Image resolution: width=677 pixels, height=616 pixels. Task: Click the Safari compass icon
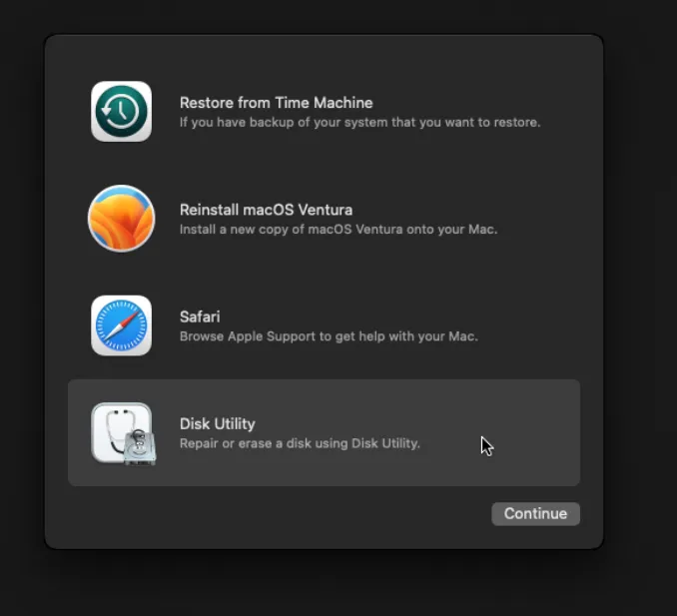(122, 325)
